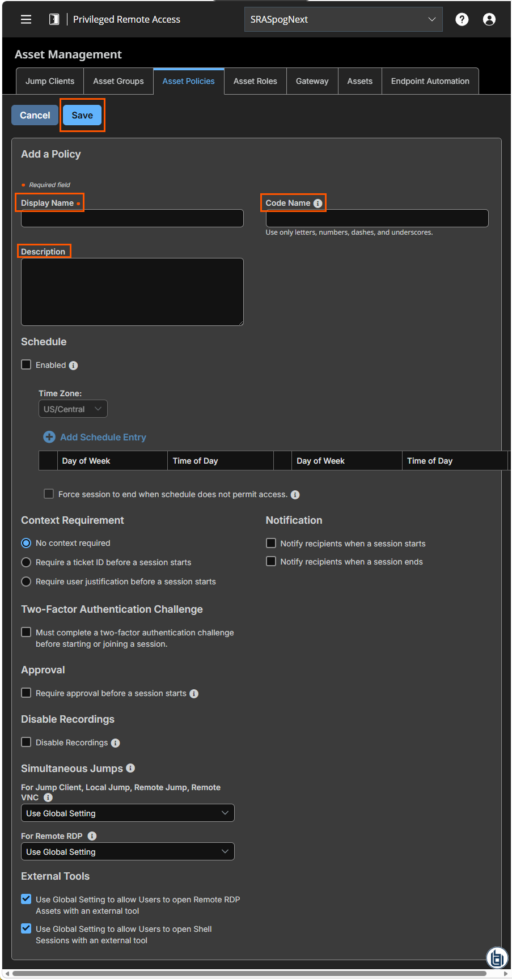Open the BeyondTrust chat assistant icon
Image resolution: width=512 pixels, height=980 pixels.
497,958
